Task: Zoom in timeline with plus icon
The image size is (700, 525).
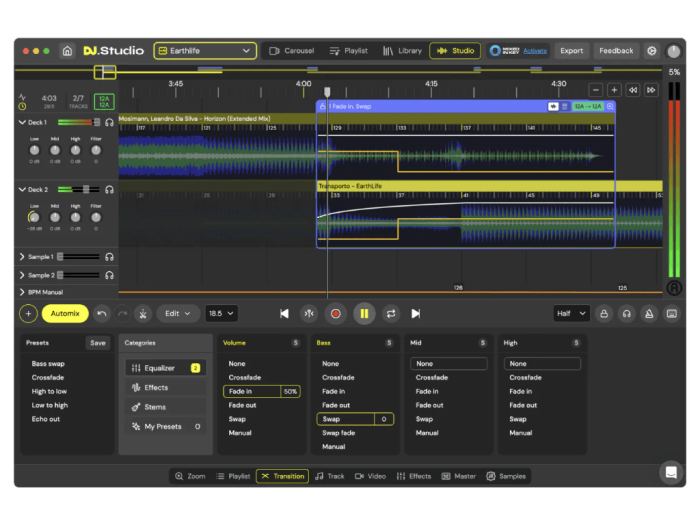Action: [614, 90]
